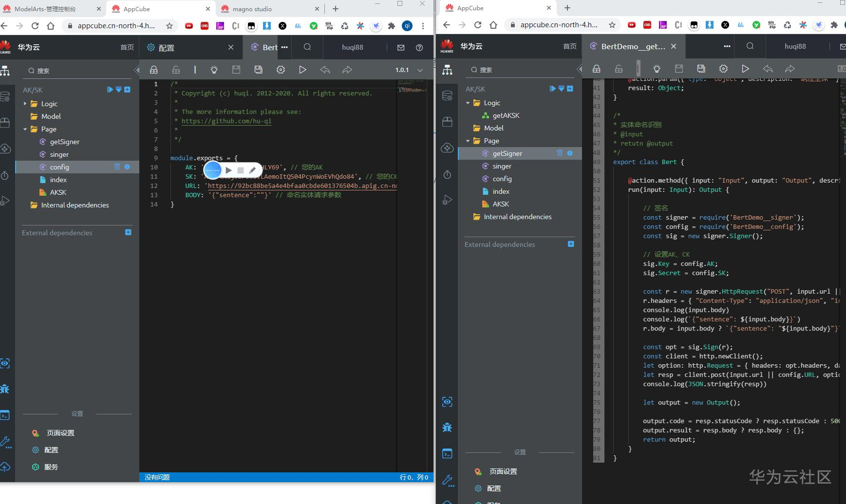Close the BertDemo__get... tab
The width and height of the screenshot is (846, 504).
[x=674, y=46]
